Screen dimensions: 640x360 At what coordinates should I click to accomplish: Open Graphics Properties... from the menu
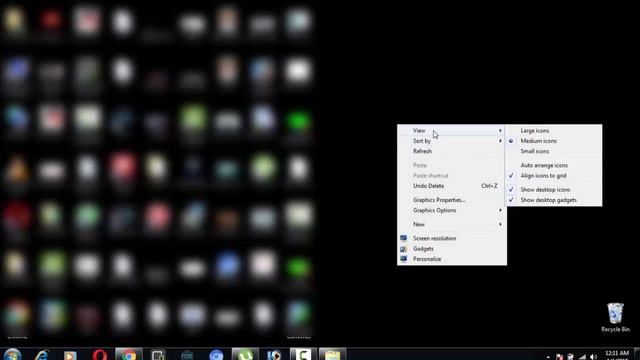(x=452, y=200)
